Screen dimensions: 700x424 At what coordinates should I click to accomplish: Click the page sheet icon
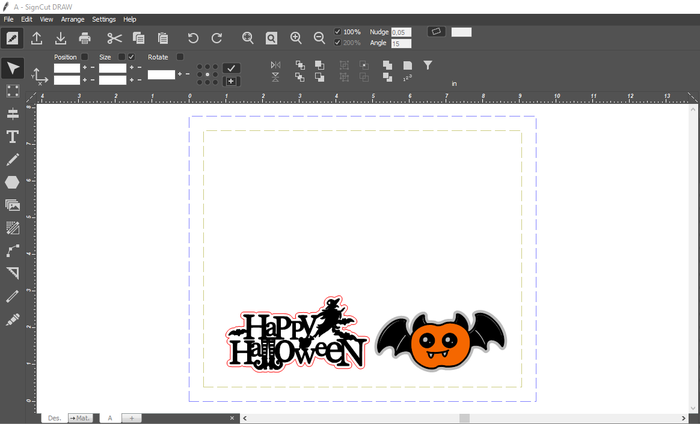[407, 66]
